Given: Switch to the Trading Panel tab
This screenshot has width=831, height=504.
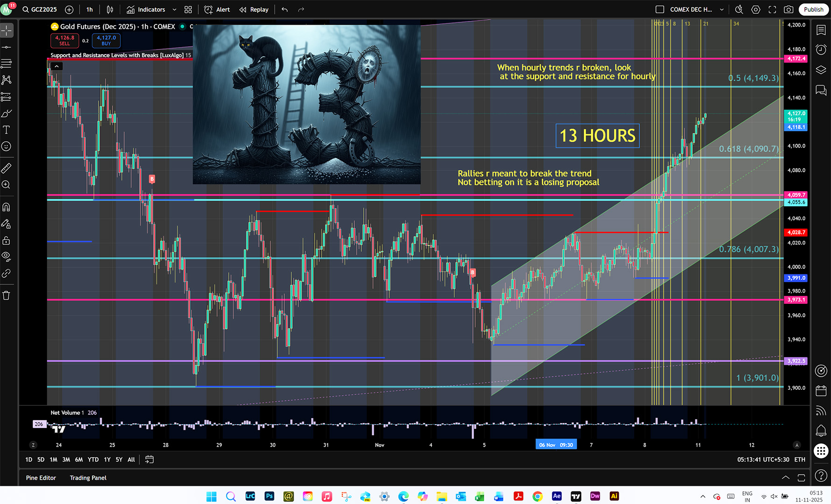Looking at the screenshot, I should coord(88,478).
